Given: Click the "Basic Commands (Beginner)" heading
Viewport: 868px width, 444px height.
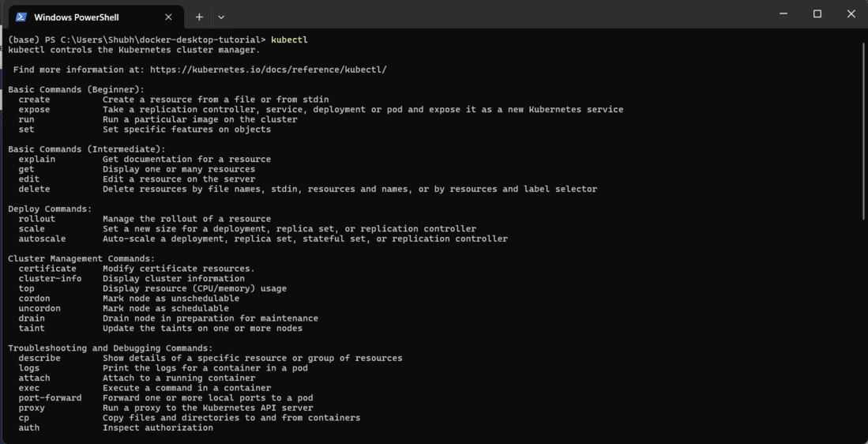Looking at the screenshot, I should pyautogui.click(x=76, y=89).
